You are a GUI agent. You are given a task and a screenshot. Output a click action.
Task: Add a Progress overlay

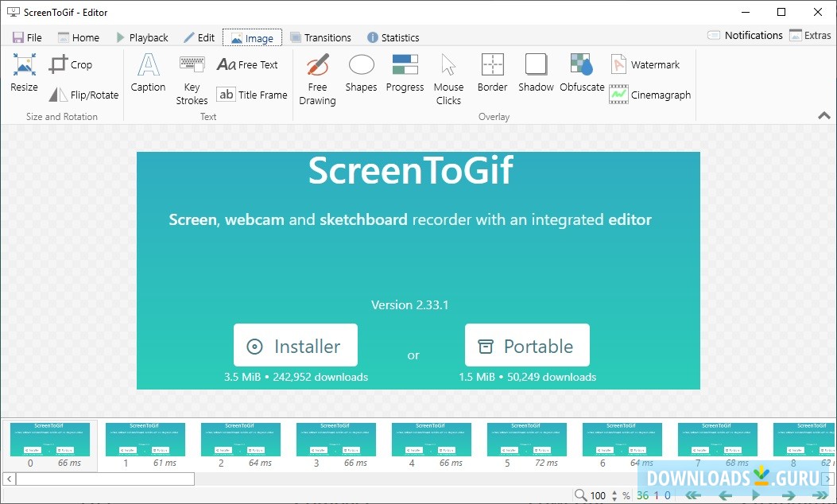[x=405, y=77]
